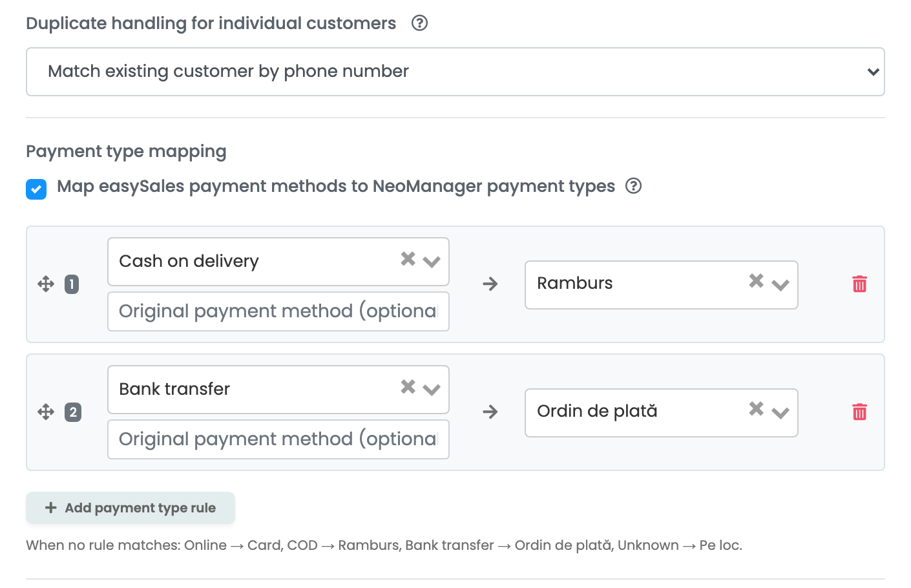
Task: Open help icon next to payment type mapping checkbox
Action: 633,186
